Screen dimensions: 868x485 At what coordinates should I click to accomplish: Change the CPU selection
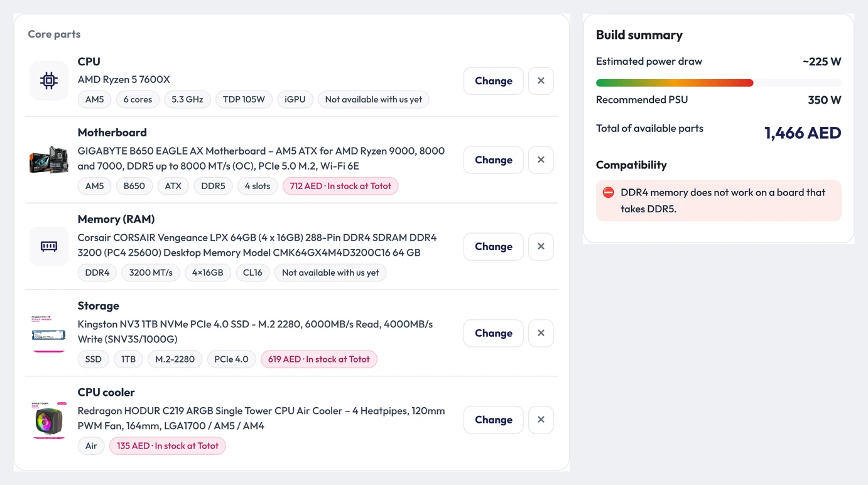point(494,81)
